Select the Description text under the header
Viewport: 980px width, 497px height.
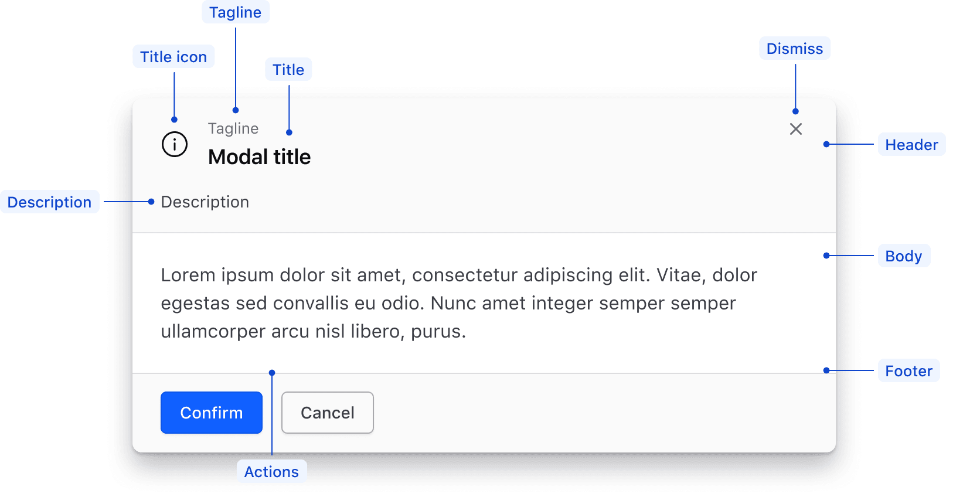(205, 202)
